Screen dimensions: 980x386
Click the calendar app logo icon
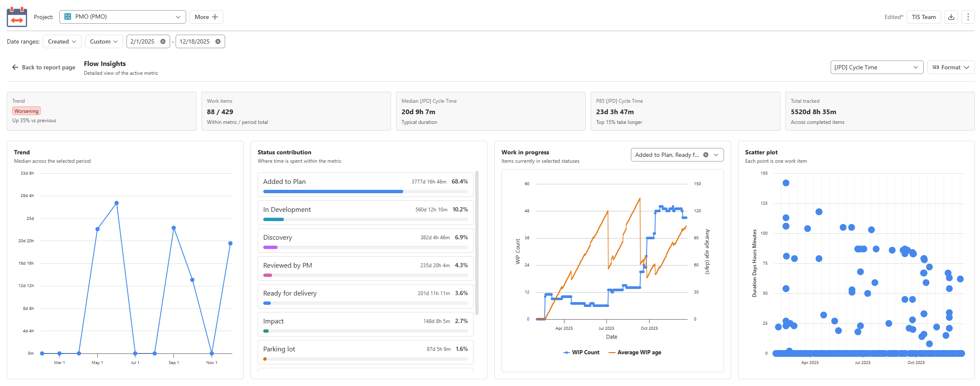(17, 17)
